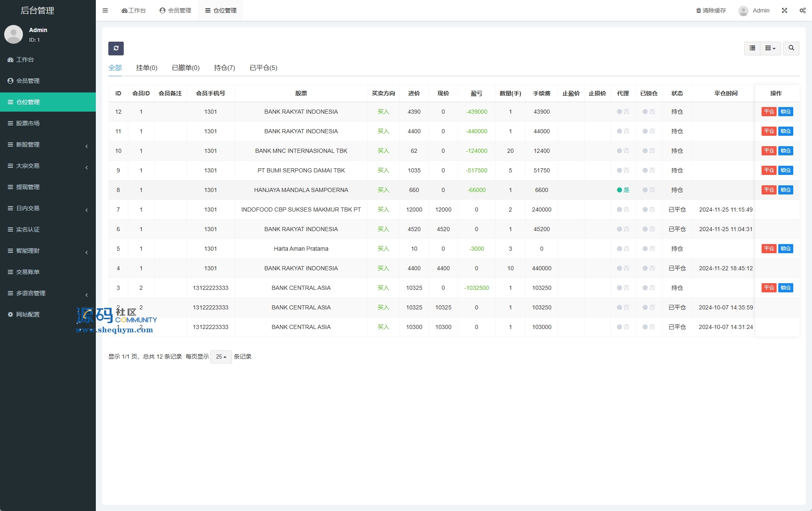Click red 平仓 button for row 12

click(x=769, y=112)
